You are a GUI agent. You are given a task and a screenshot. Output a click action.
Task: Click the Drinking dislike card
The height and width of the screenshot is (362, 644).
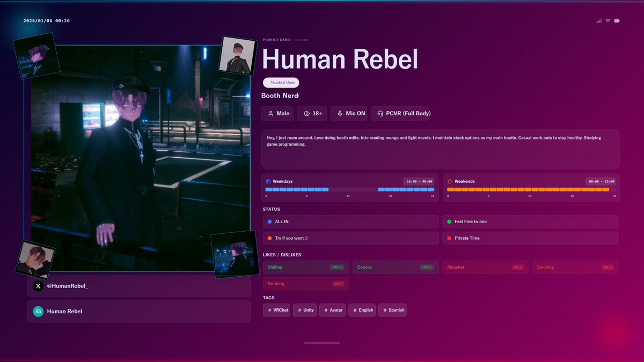306,284
